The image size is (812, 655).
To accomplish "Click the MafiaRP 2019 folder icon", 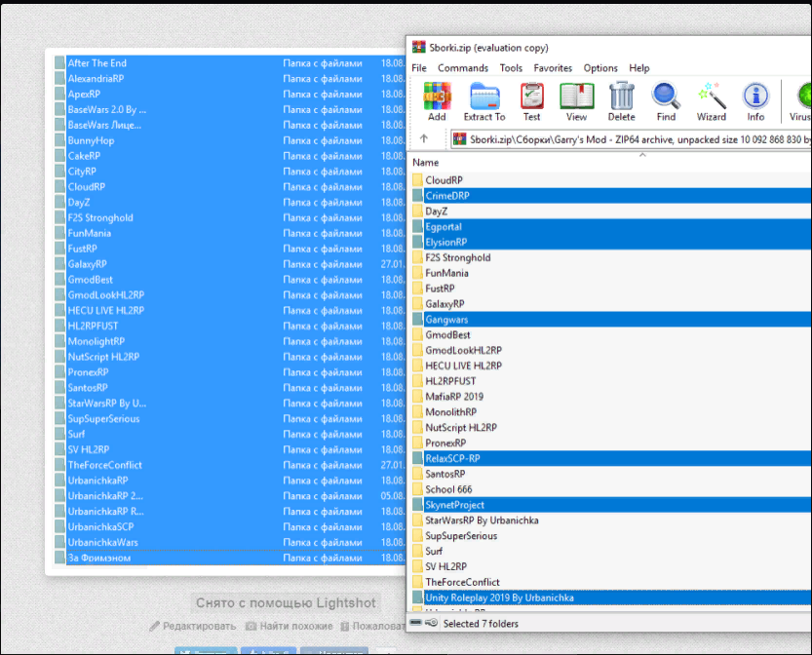I will click(x=417, y=397).
